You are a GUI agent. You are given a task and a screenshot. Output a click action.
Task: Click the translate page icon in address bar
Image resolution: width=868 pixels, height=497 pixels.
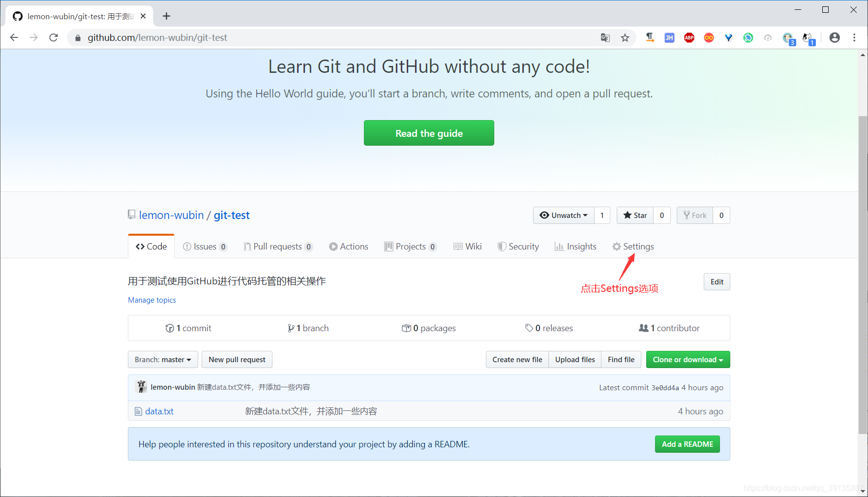pyautogui.click(x=605, y=38)
